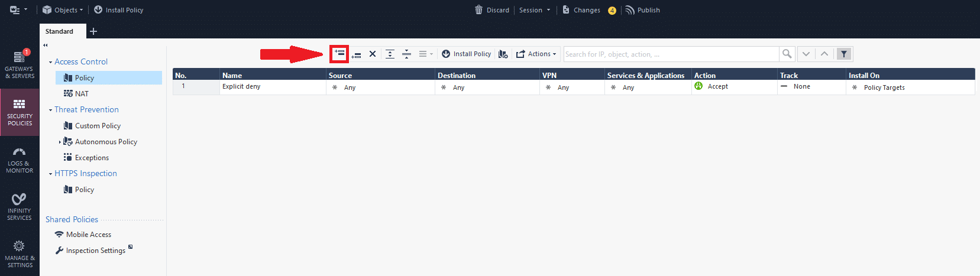Open Infinity Services view
This screenshot has width=980, height=276.
pyautogui.click(x=20, y=207)
